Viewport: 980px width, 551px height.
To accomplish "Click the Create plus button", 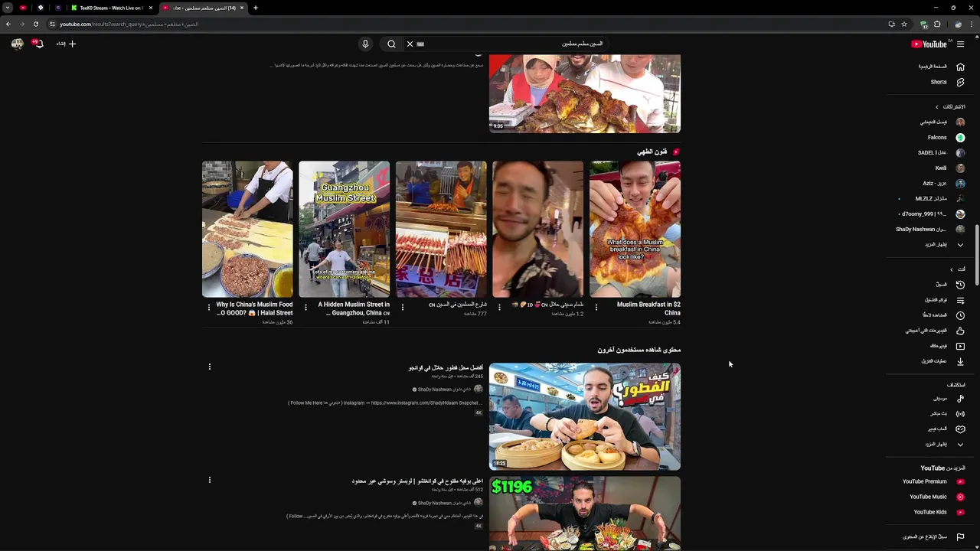I will click(66, 44).
